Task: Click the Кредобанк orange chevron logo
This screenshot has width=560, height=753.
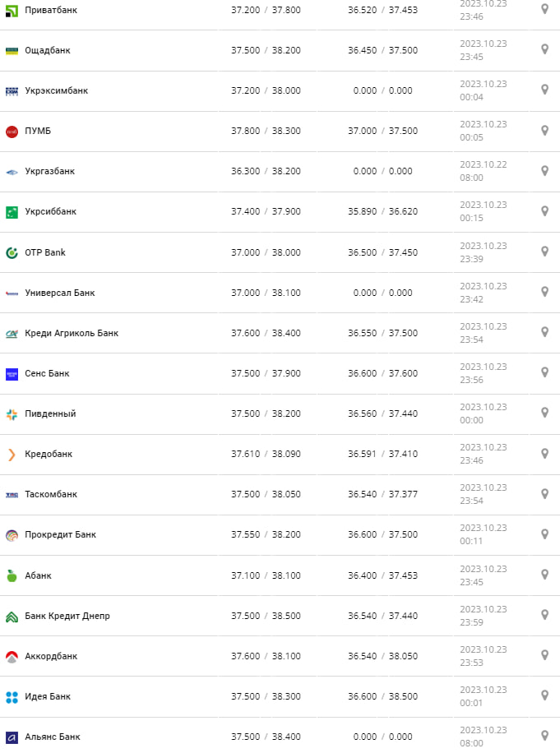Action: coord(12,454)
